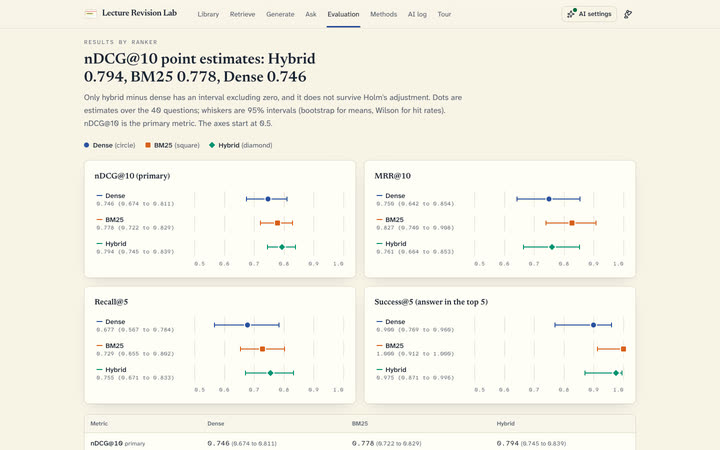This screenshot has height=450, width=720.
Task: Click table cell 0.794 under Hybrid column
Action: coord(507,444)
